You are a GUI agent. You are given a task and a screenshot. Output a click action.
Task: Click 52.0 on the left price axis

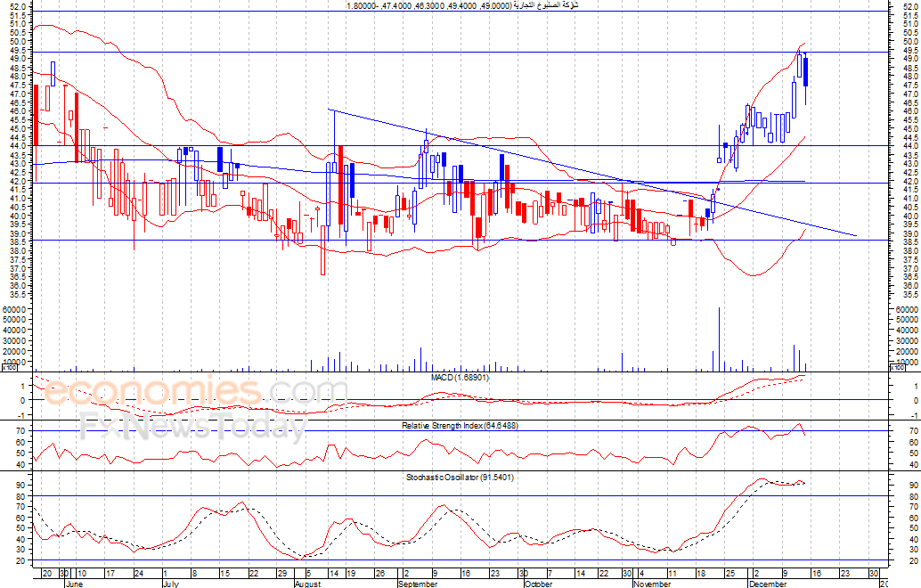[x=18, y=6]
